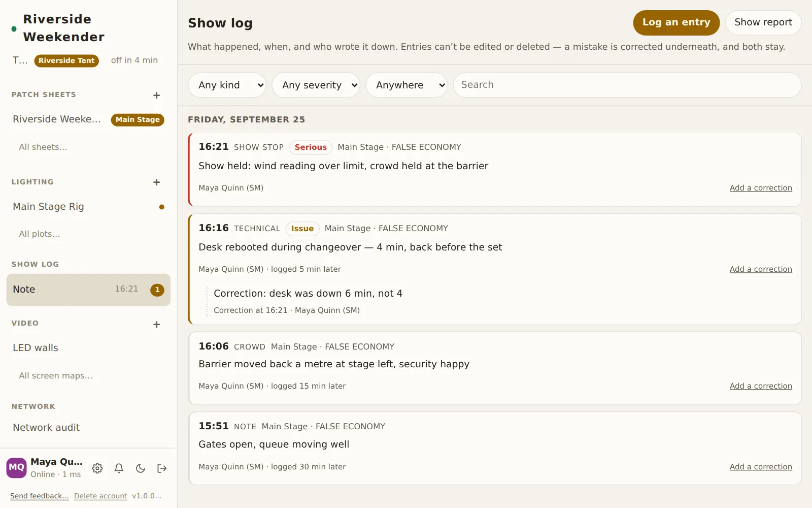Click the Riverside Weekender app title
Viewport: 812px width, 508px height.
[x=64, y=28]
